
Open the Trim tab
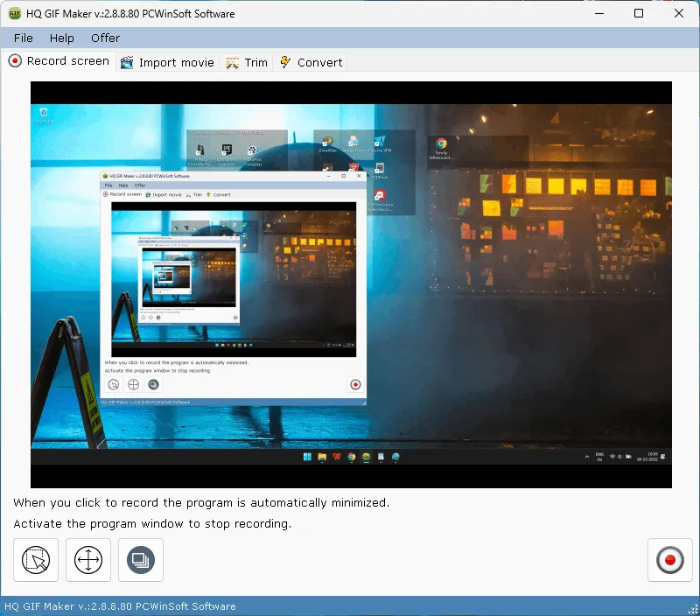[247, 62]
